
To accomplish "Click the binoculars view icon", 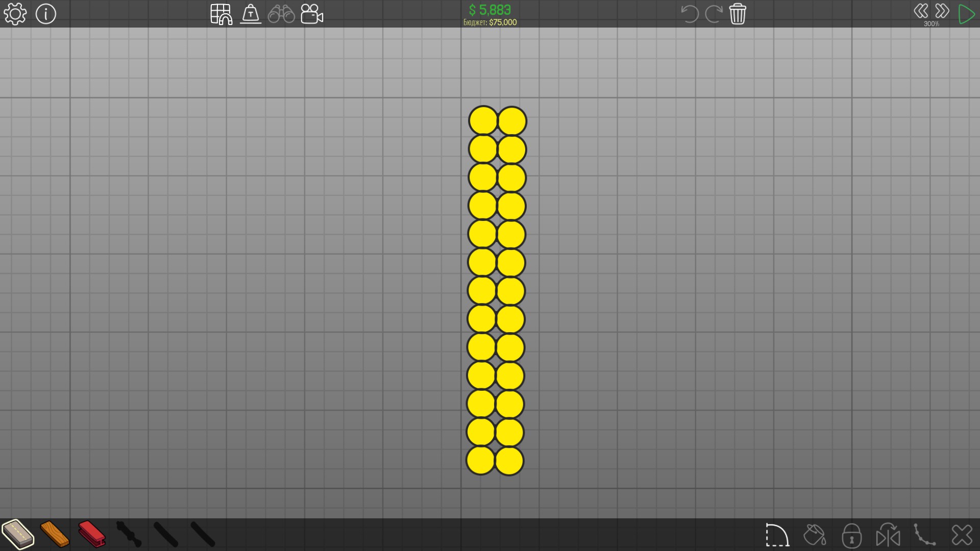I will [x=281, y=14].
